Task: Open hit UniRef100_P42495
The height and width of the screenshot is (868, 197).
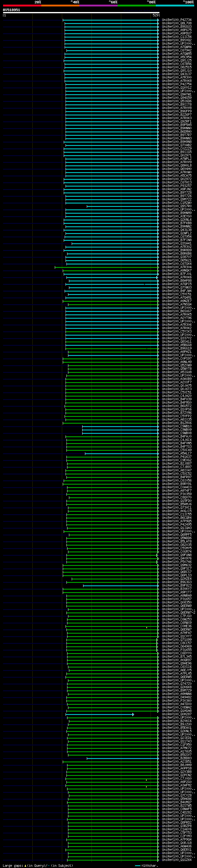Action: point(177,525)
